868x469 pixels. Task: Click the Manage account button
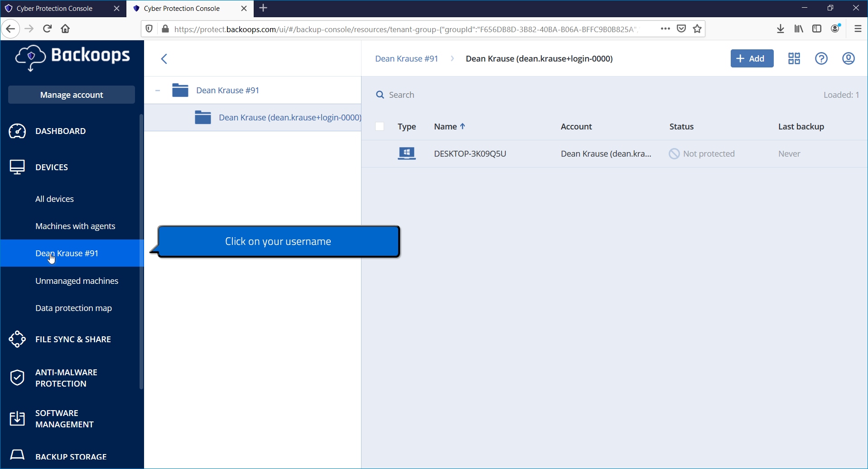pos(72,95)
